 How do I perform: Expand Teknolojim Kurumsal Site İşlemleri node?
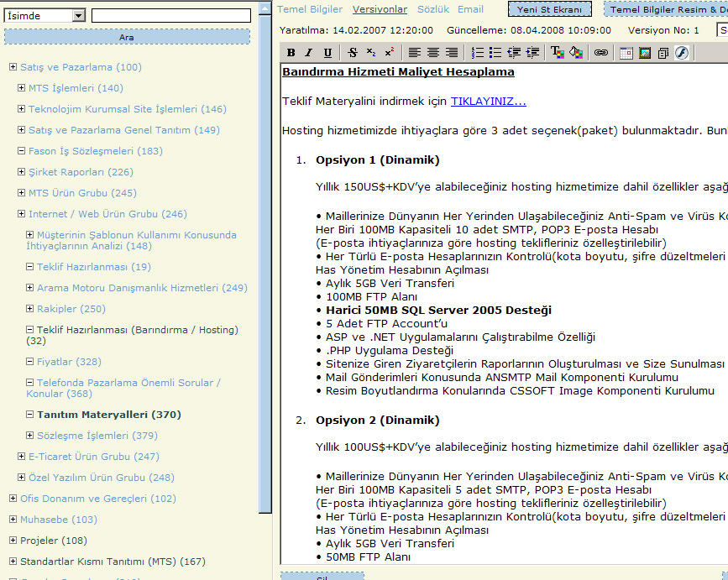(x=21, y=109)
